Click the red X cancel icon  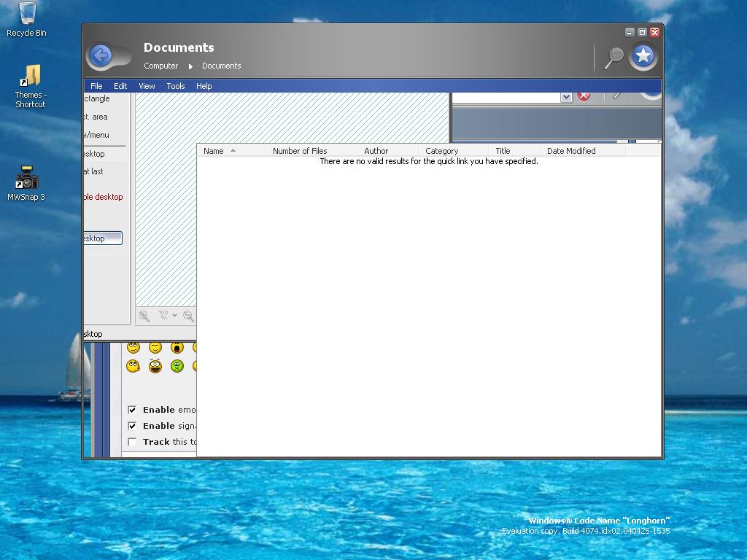click(x=584, y=96)
